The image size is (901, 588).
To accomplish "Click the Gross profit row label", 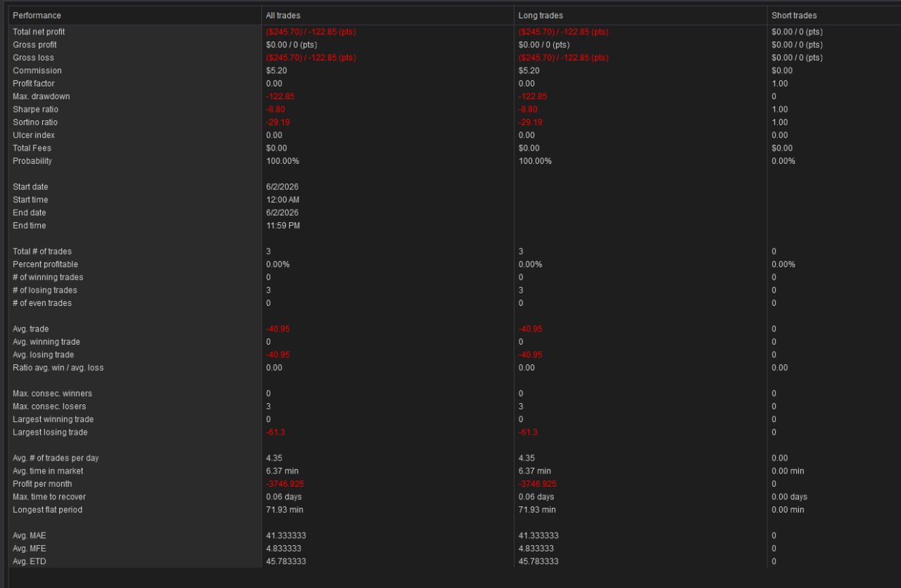I will (34, 45).
